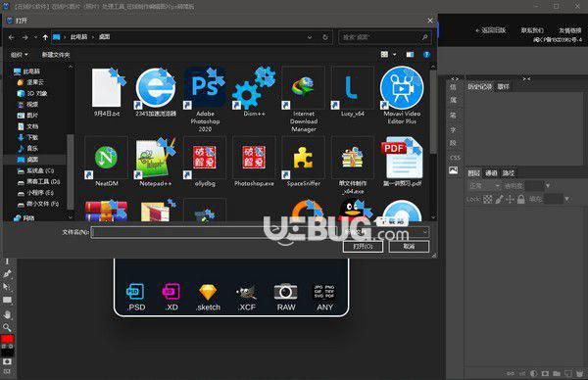Viewport: 588px width, 380px height.
Task: Switch to the Channels tab
Action: 491,173
